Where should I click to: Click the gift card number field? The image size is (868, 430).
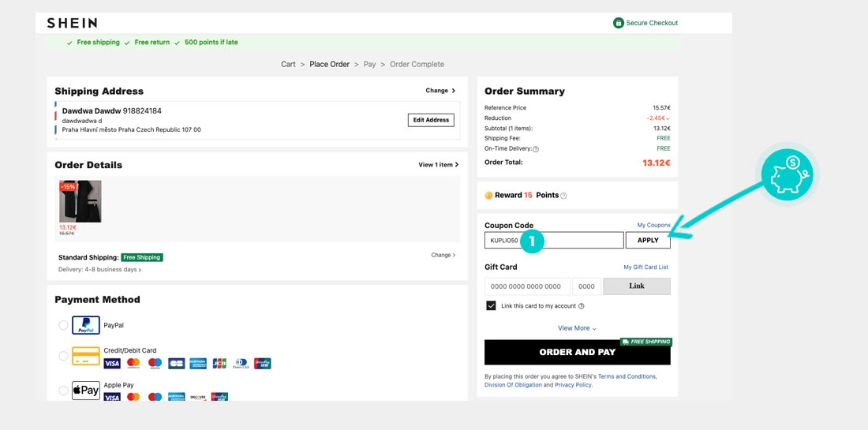click(527, 286)
